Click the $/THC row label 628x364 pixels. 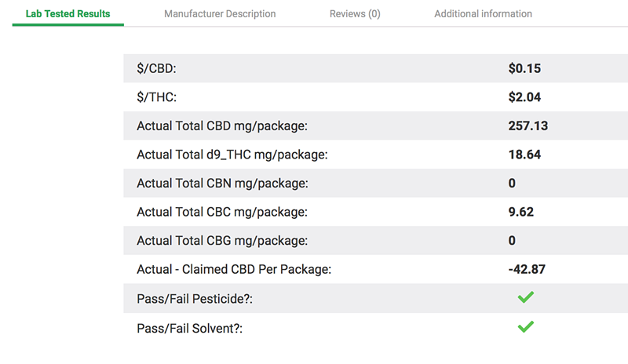click(x=156, y=97)
